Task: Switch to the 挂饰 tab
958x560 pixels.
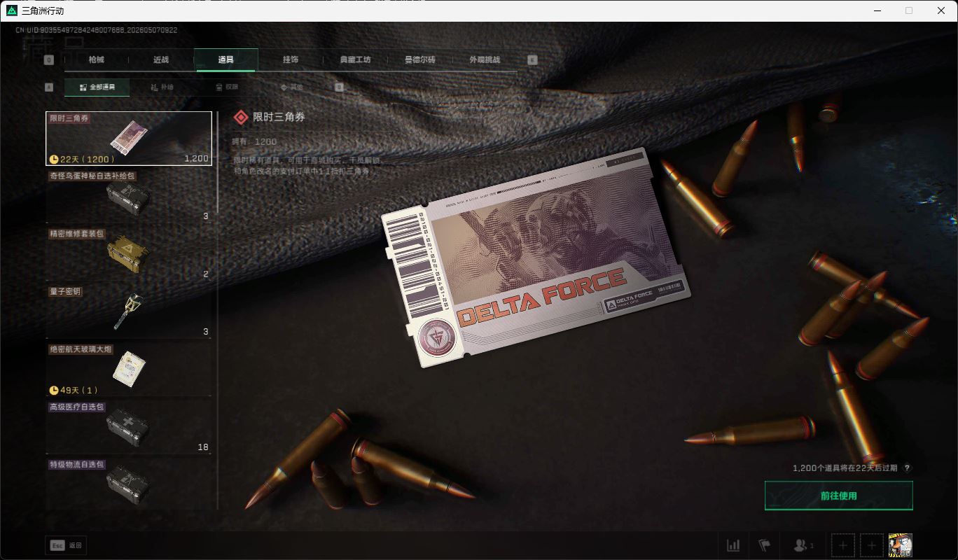Action: click(x=291, y=59)
